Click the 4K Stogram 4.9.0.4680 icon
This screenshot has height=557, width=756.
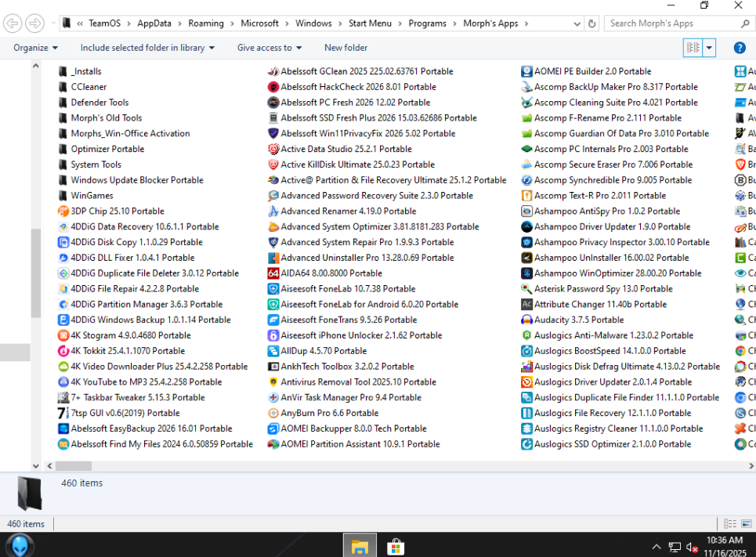point(63,335)
